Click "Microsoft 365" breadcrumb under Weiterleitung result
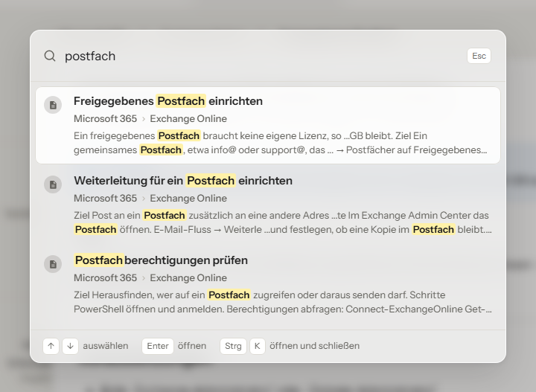 click(105, 199)
